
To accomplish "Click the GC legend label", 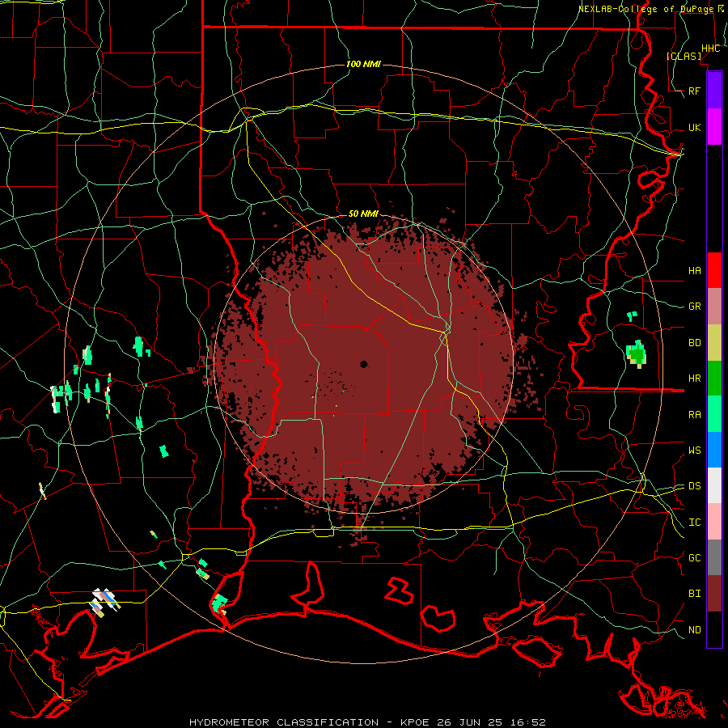I will [694, 558].
